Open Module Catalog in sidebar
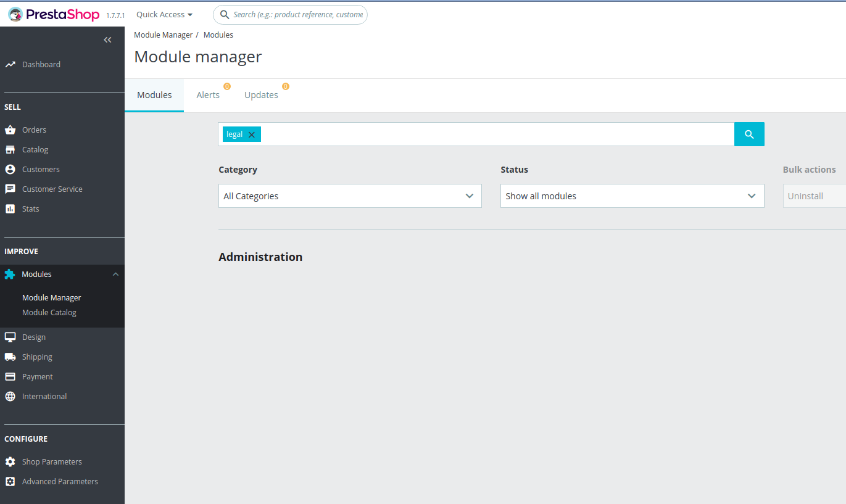846x504 pixels. click(49, 312)
